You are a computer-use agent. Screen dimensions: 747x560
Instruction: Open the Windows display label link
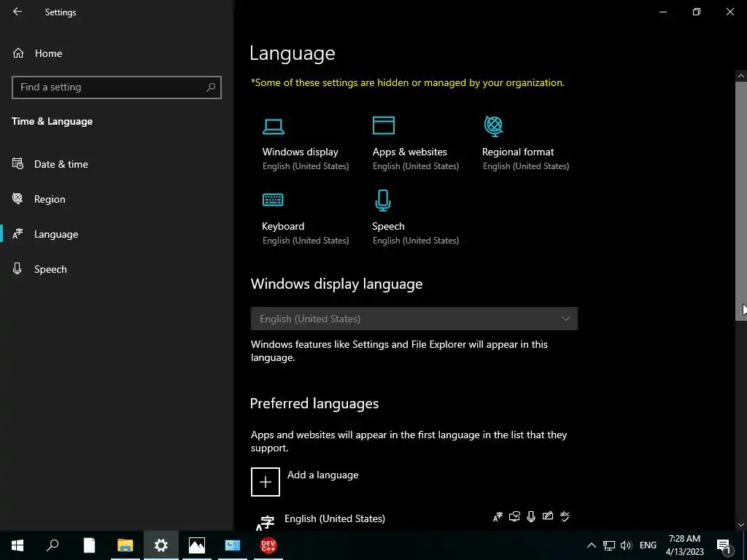(300, 152)
